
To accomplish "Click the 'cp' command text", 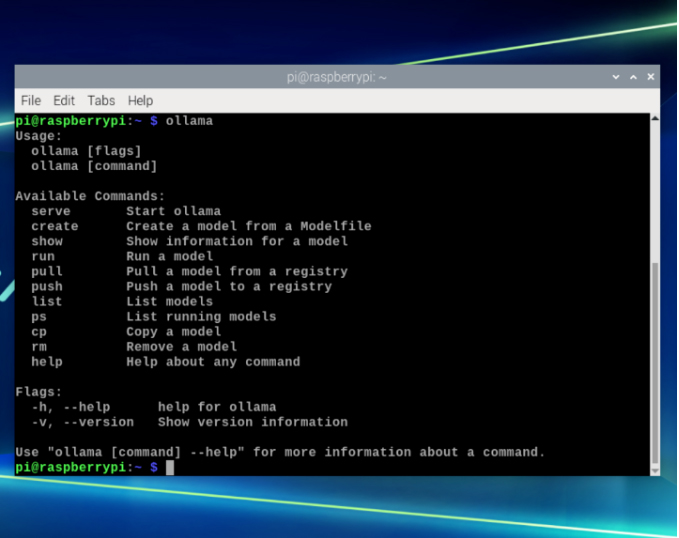I will (x=39, y=332).
